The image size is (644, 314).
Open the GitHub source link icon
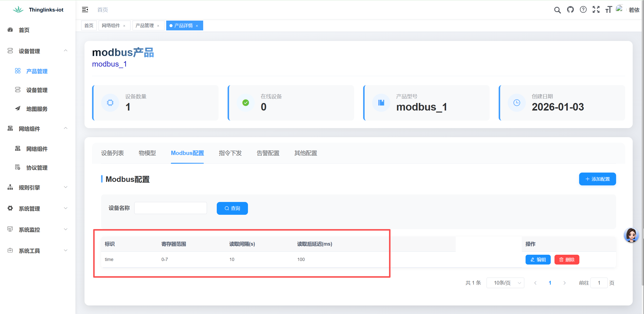[x=570, y=10]
